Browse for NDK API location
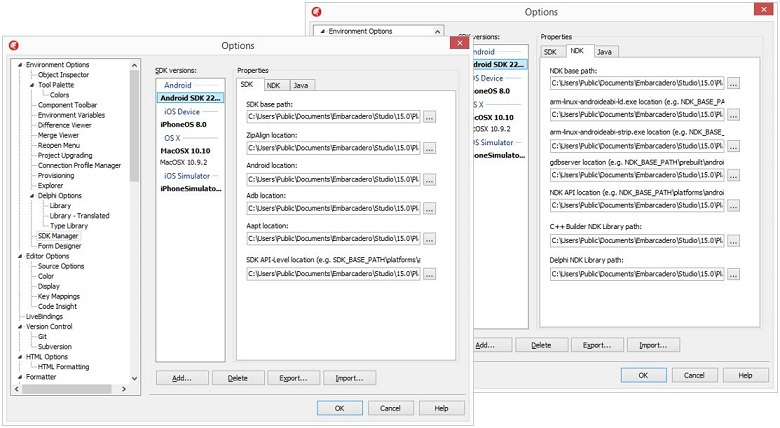 733,206
